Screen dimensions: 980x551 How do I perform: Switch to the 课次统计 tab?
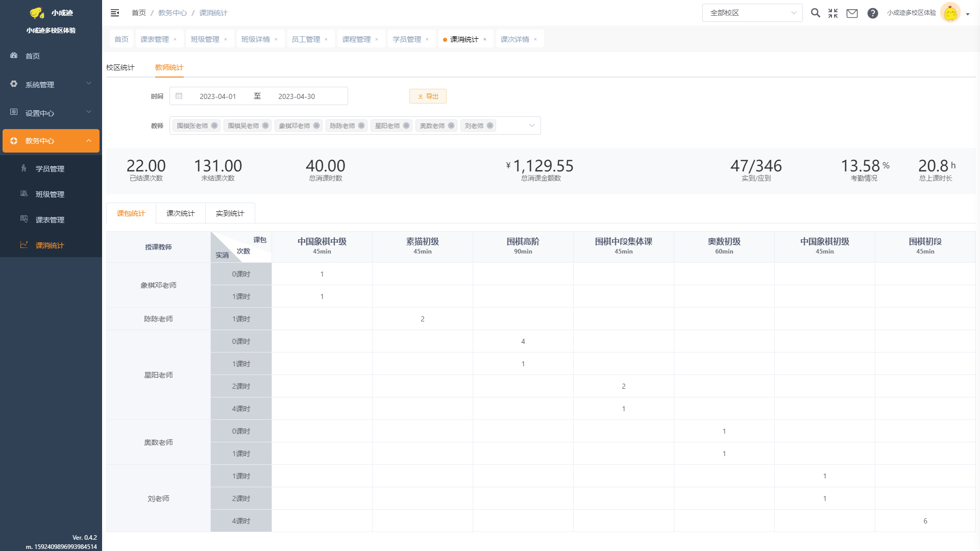pyautogui.click(x=181, y=213)
